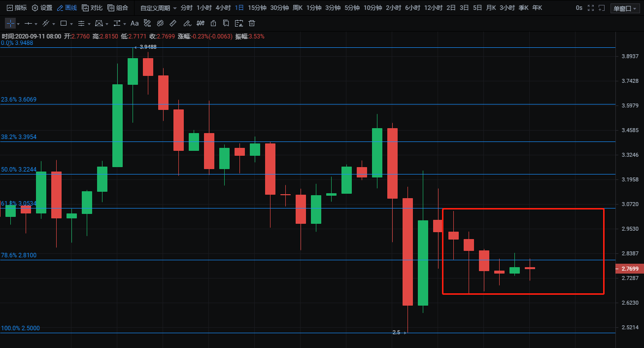Expand the Fibonacci tool options arrow
The image size is (644, 348).
[x=89, y=24]
